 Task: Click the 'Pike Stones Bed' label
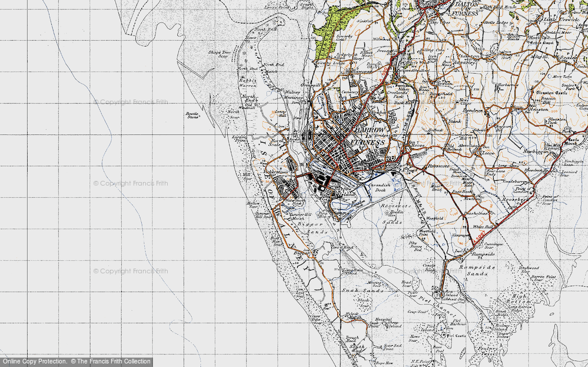(415, 246)
